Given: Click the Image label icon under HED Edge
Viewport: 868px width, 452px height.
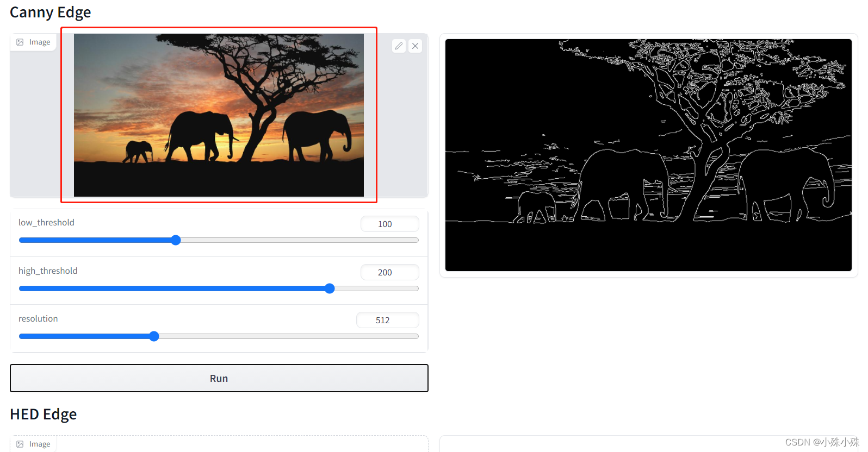Looking at the screenshot, I should 20,444.
